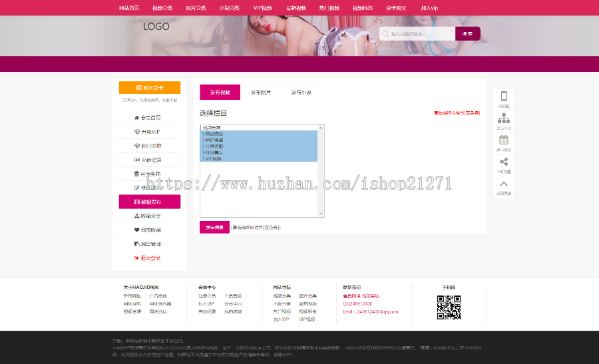Switch to the 发布视频 tab
The image size is (599, 364).
click(x=220, y=92)
